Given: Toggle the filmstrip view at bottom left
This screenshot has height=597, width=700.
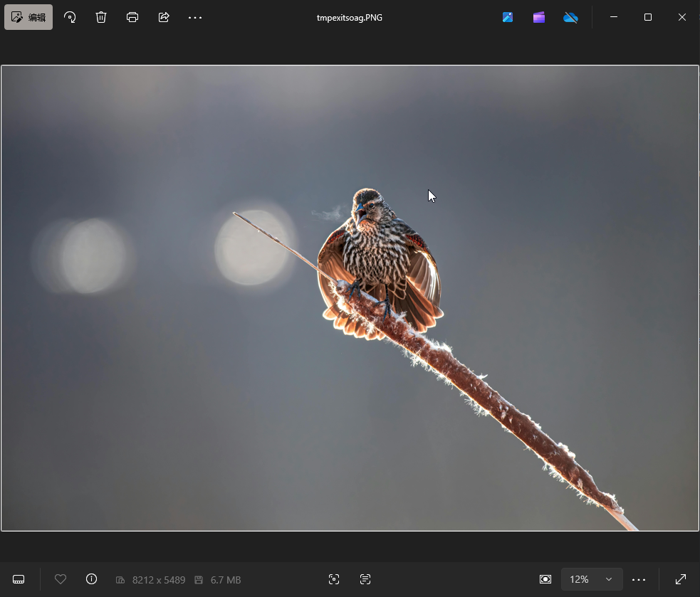Looking at the screenshot, I should tap(19, 579).
